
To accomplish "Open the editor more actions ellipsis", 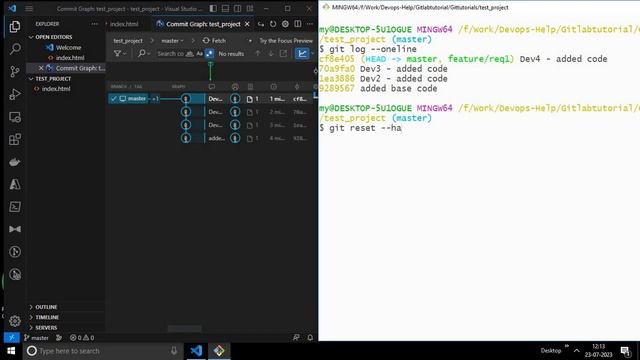I will (310, 24).
